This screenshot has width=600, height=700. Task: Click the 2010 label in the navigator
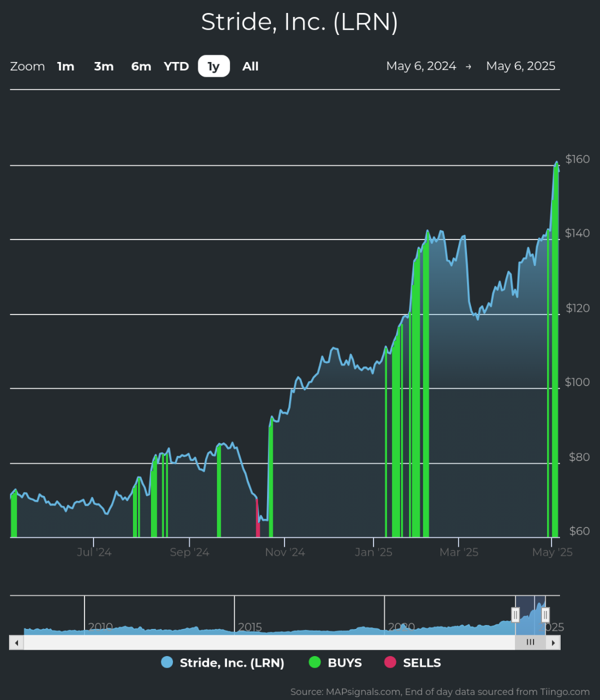(101, 627)
